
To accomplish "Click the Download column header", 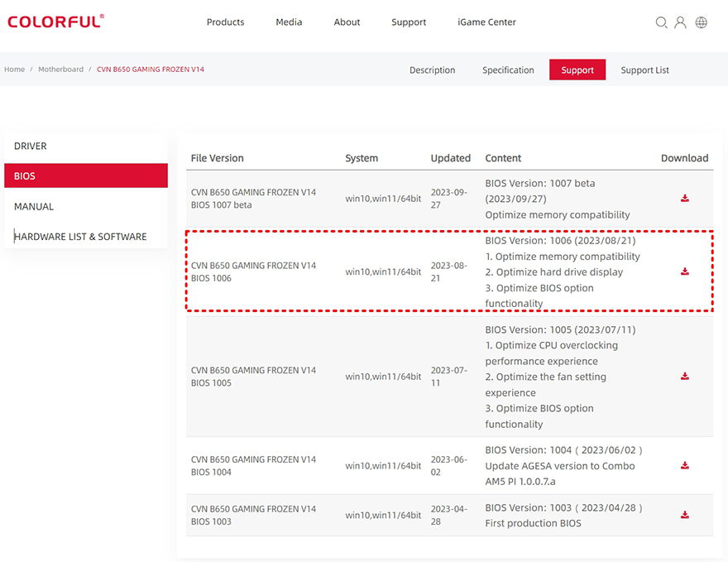I will [684, 158].
